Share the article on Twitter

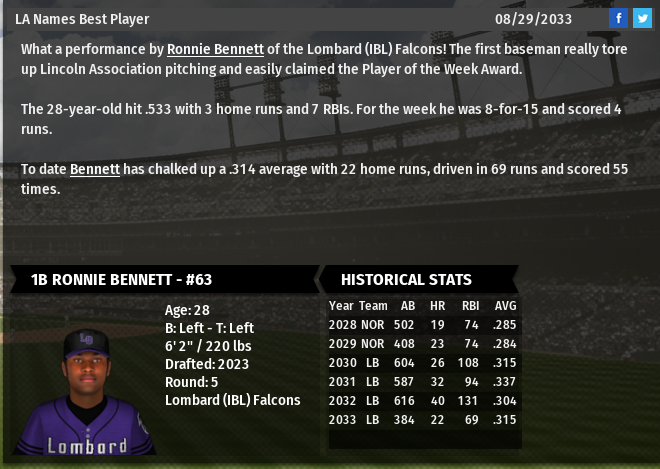(x=642, y=19)
